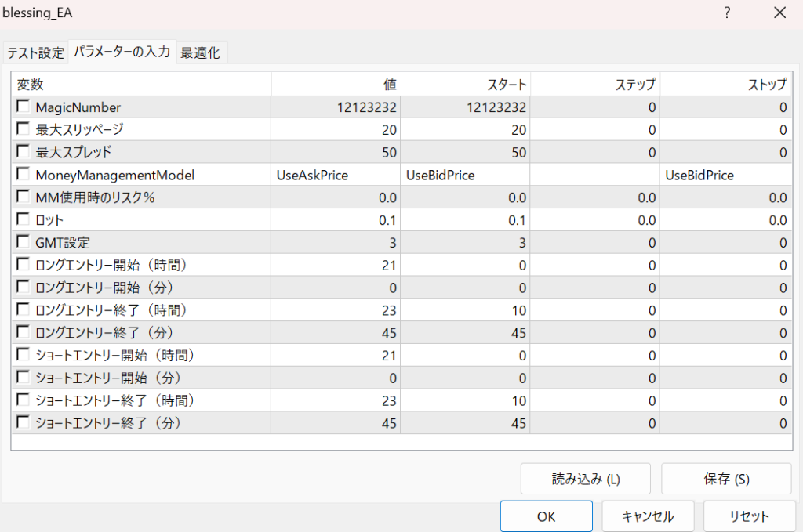The width and height of the screenshot is (803, 532).
Task: Edit ロット step value 0.0
Action: [x=595, y=220]
